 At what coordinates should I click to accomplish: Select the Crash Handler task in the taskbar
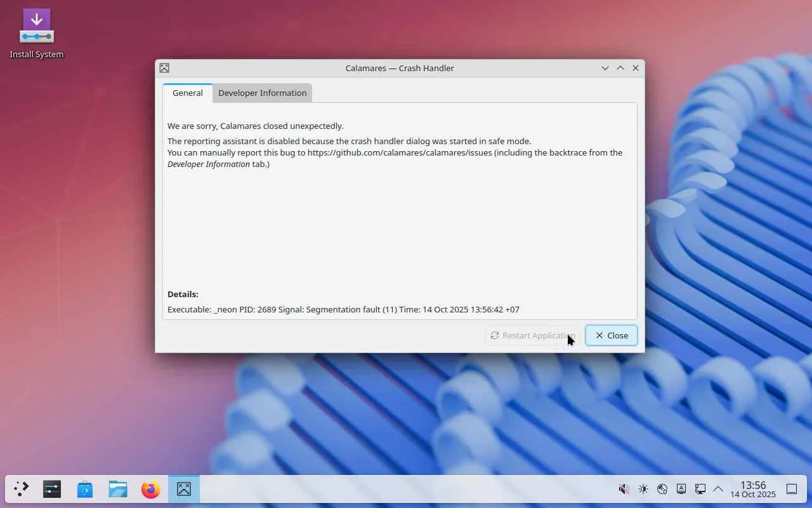[x=184, y=489]
